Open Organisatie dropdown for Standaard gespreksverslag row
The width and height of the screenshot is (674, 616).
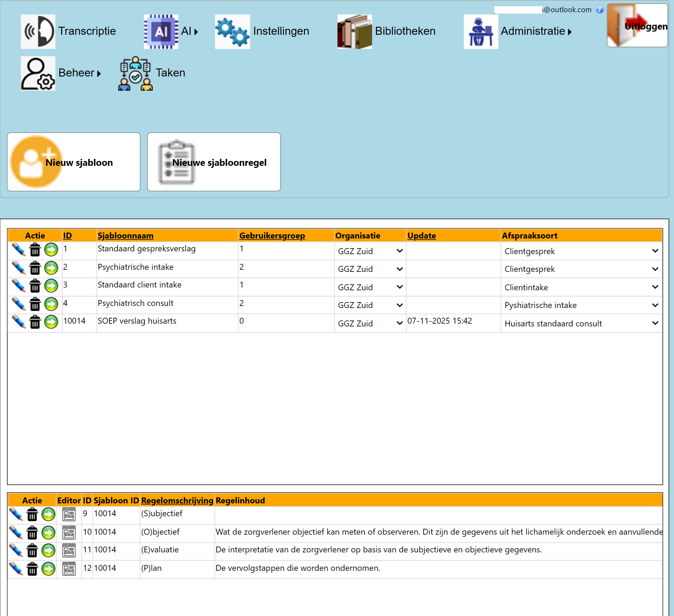(370, 251)
